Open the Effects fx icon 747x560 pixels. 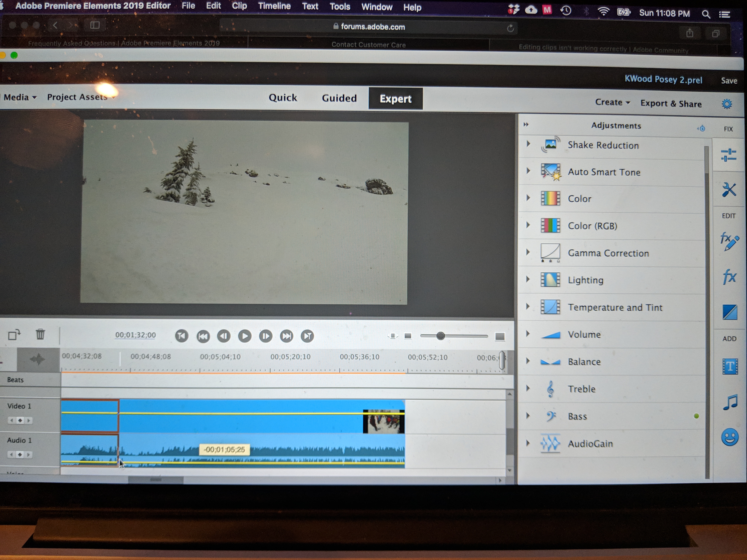729,277
